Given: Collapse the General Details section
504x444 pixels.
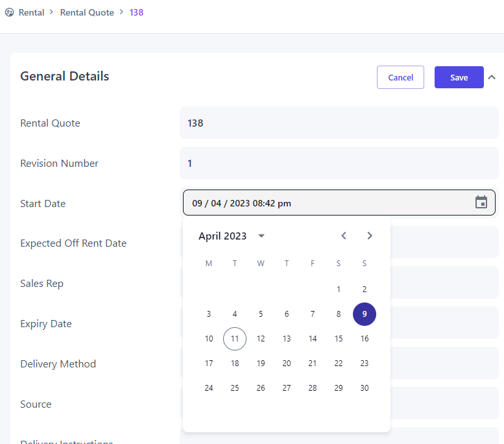Looking at the screenshot, I should tap(492, 77).
